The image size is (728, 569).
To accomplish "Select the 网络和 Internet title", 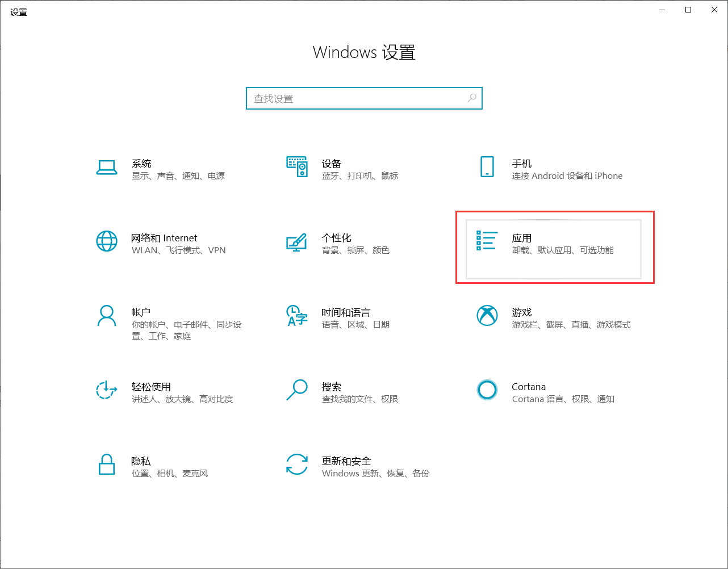I will pos(165,238).
